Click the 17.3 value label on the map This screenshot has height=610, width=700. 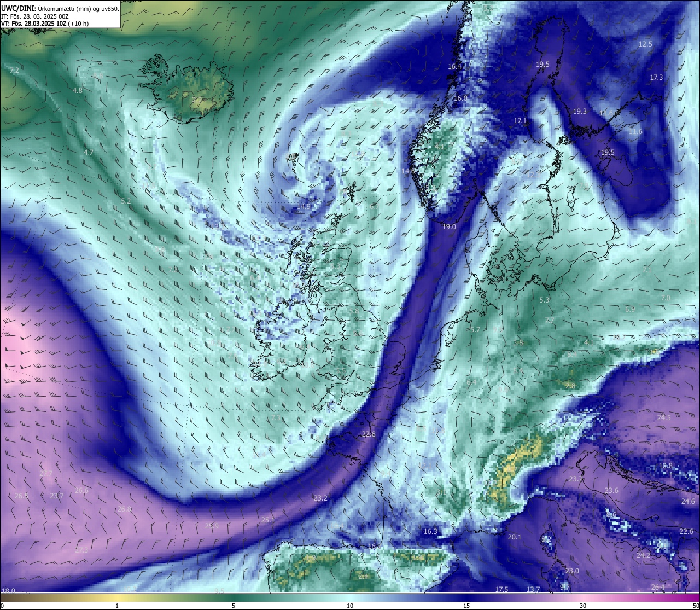[656, 78]
